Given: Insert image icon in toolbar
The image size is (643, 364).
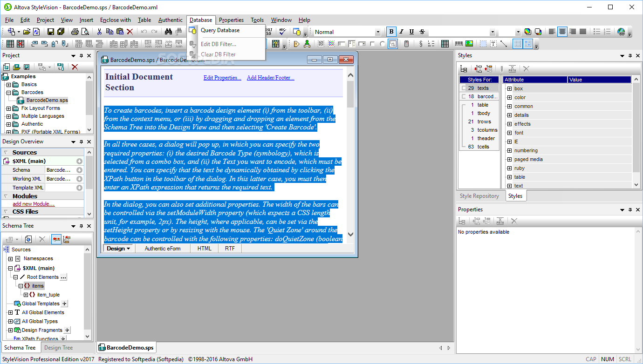Looking at the screenshot, I should click(469, 44).
